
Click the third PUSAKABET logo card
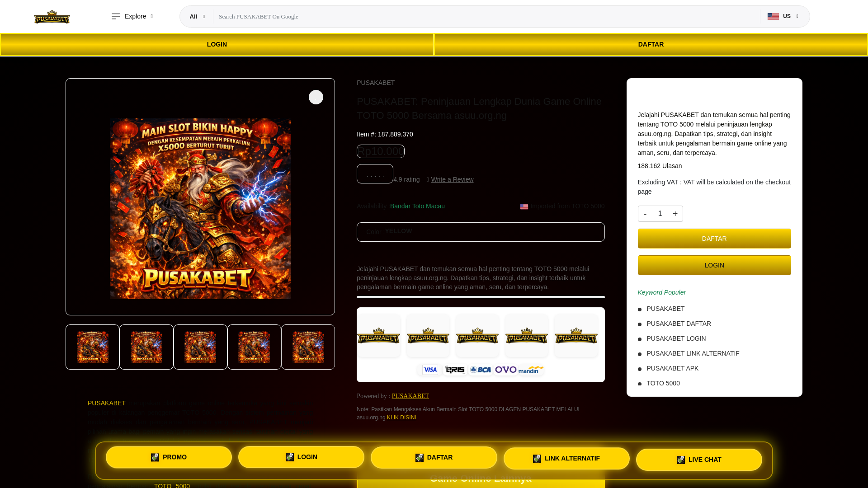(477, 336)
